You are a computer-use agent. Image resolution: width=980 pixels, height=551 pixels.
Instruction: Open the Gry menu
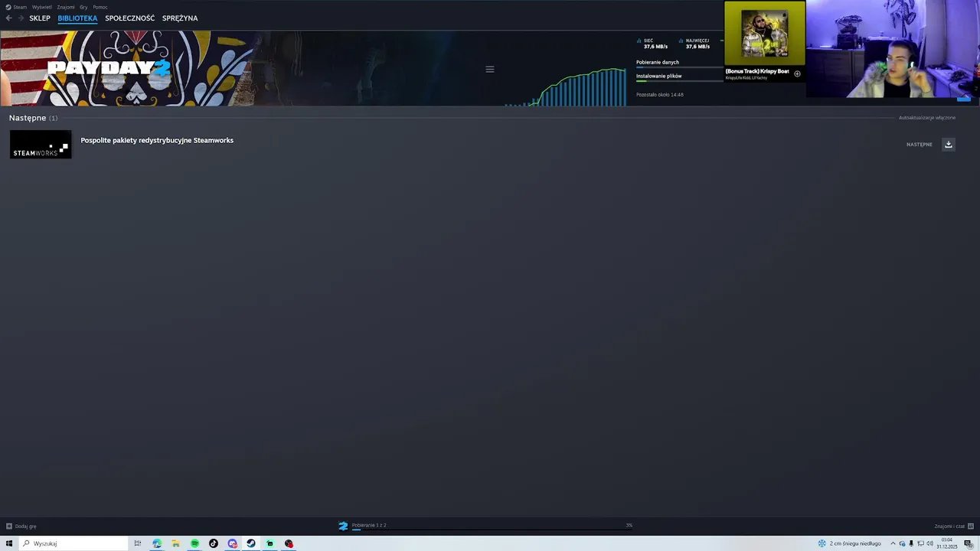(83, 7)
